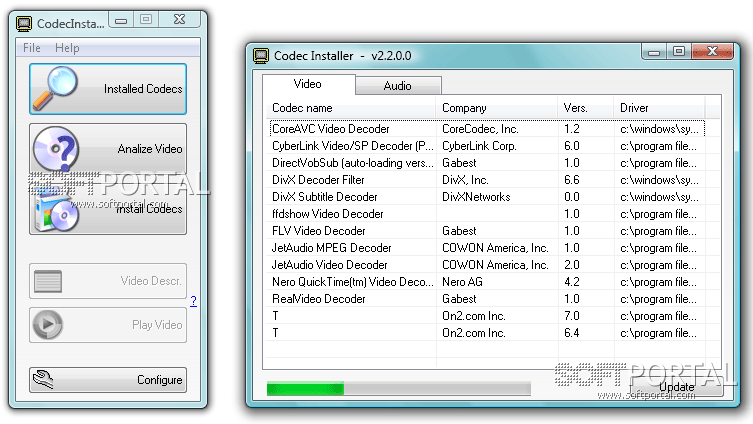Maximize the Codec Installer v2.2.0.0 window
The width and height of the screenshot is (753, 424).
tap(679, 51)
